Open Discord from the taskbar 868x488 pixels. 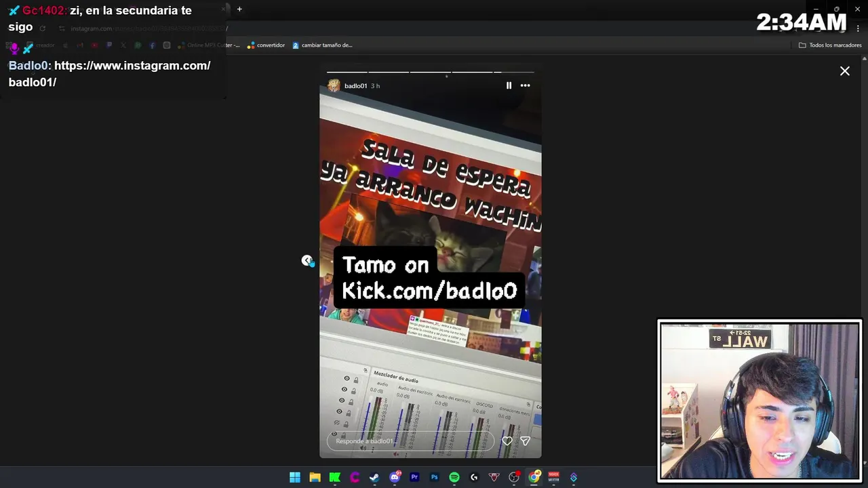click(395, 477)
